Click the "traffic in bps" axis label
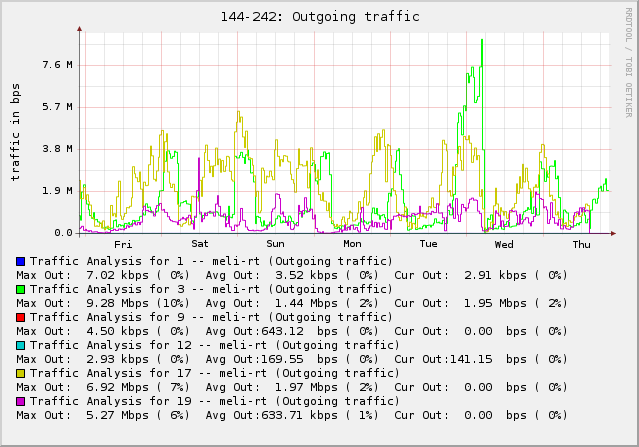 click(x=16, y=132)
